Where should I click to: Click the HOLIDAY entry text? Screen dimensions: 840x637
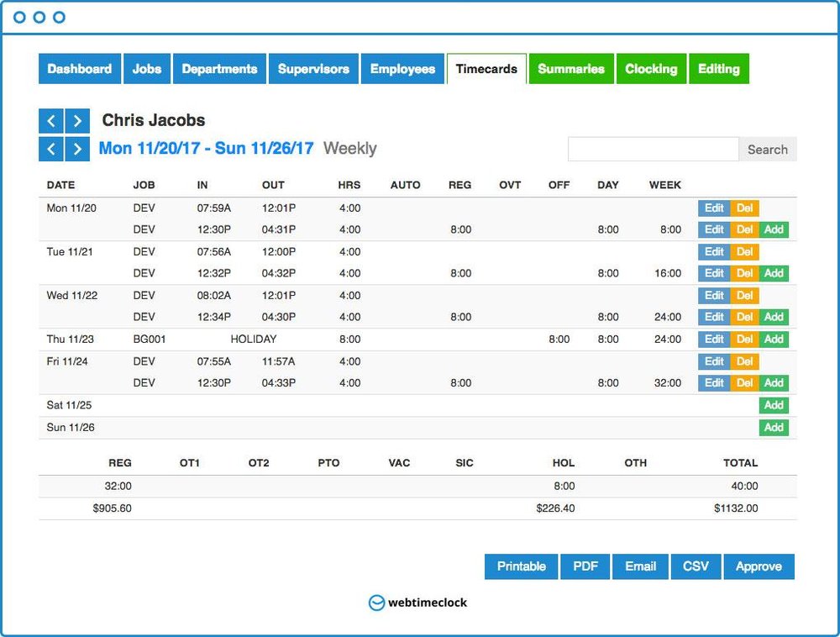pos(254,340)
